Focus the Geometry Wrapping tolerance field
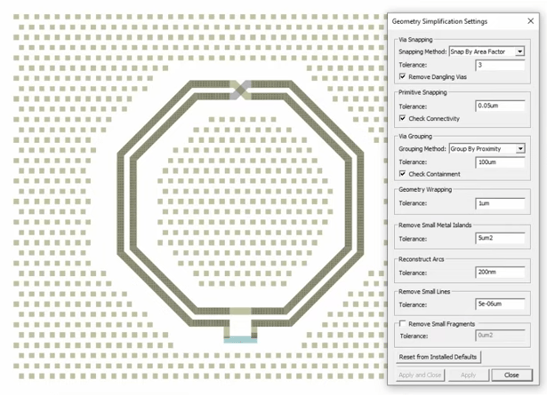 point(500,203)
